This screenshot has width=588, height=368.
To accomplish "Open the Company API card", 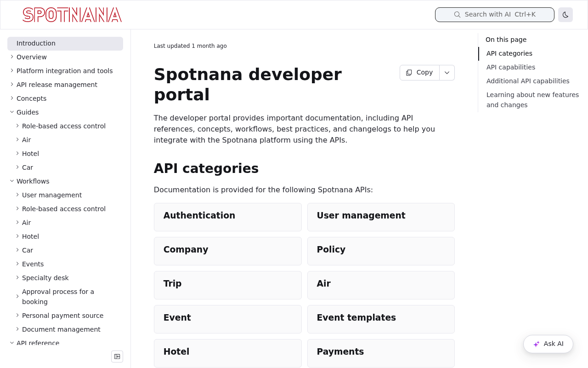I will click(x=228, y=251).
